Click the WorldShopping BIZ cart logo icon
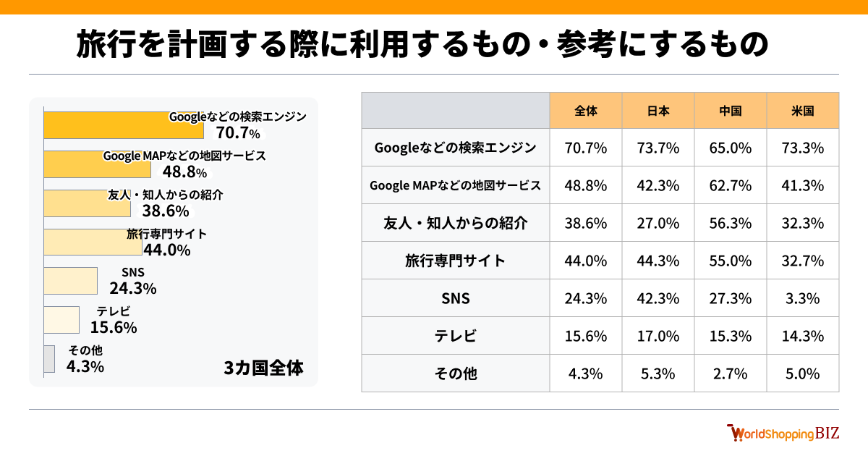The image size is (868, 456). 735,432
